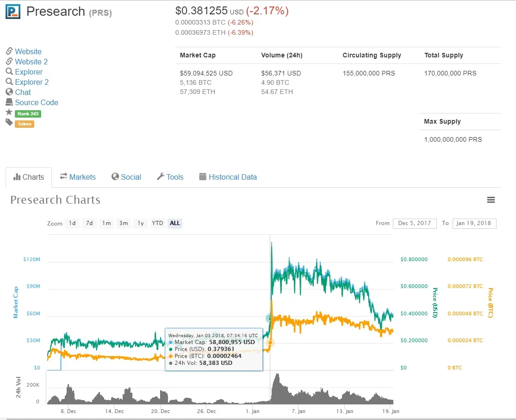516x420 pixels.
Task: Set chart zoom to ALL
Action: (x=175, y=223)
